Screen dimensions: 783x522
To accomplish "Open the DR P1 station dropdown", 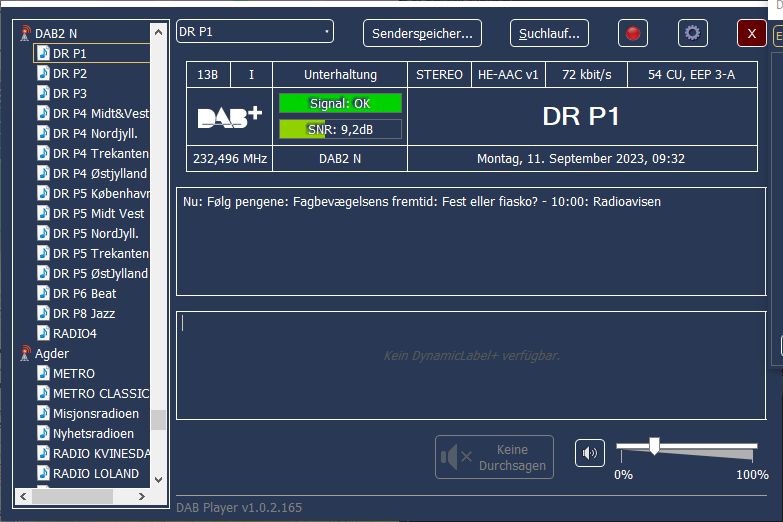I will click(x=254, y=32).
